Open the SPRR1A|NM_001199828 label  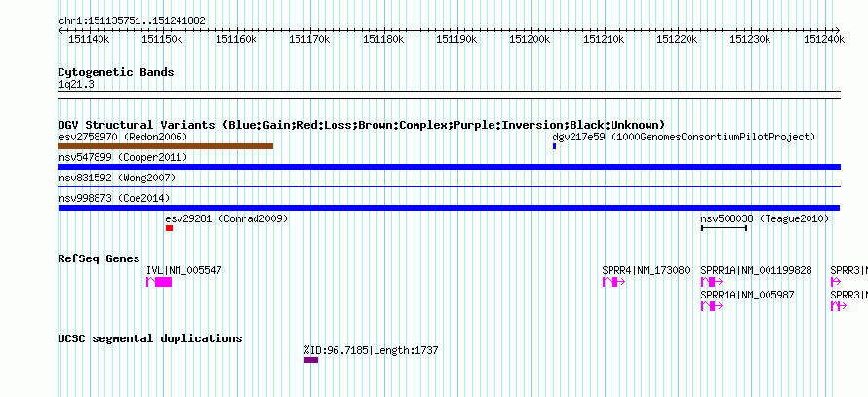tap(756, 270)
